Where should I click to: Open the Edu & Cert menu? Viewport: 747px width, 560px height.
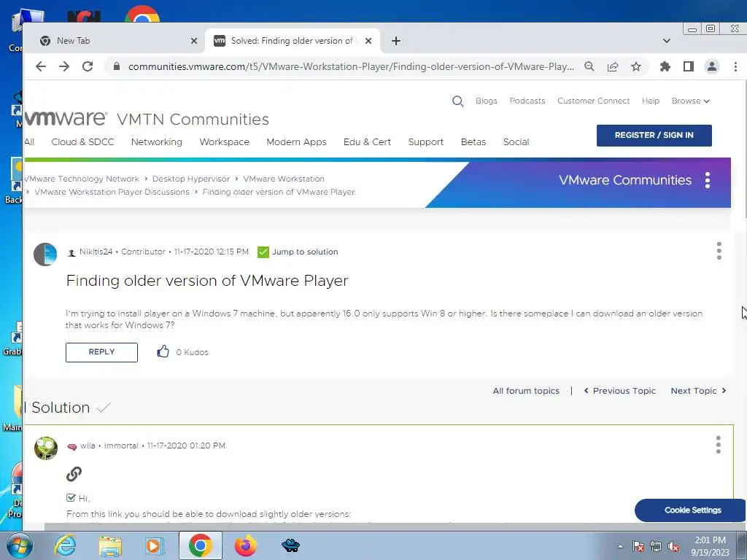tap(368, 142)
